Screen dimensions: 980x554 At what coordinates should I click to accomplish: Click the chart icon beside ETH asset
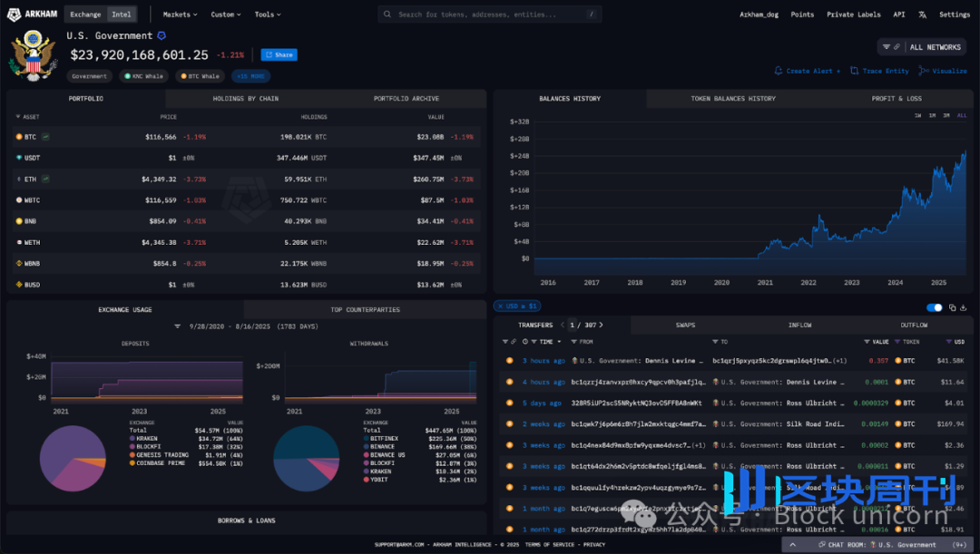coord(45,179)
